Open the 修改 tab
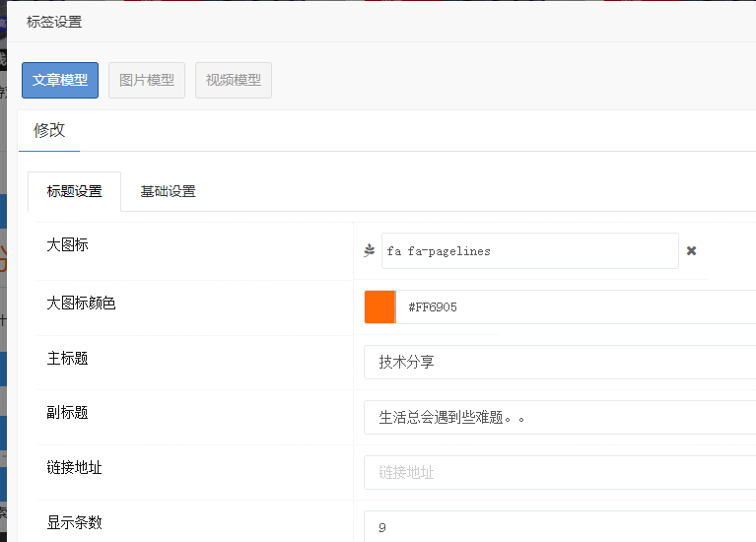Image resolution: width=756 pixels, height=542 pixels. point(49,130)
